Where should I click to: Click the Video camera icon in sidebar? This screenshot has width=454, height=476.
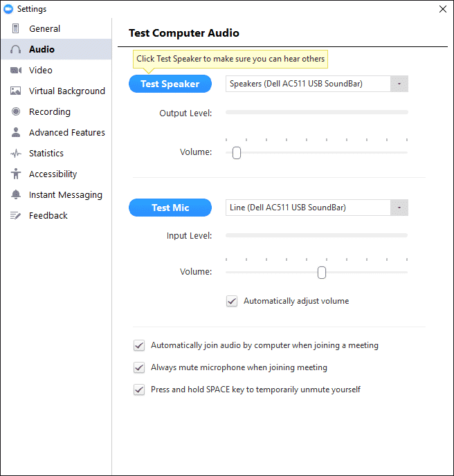(16, 70)
